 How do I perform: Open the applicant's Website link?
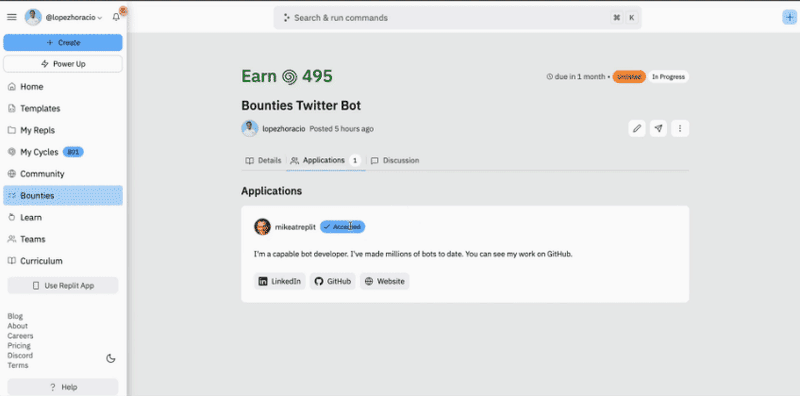tap(385, 281)
